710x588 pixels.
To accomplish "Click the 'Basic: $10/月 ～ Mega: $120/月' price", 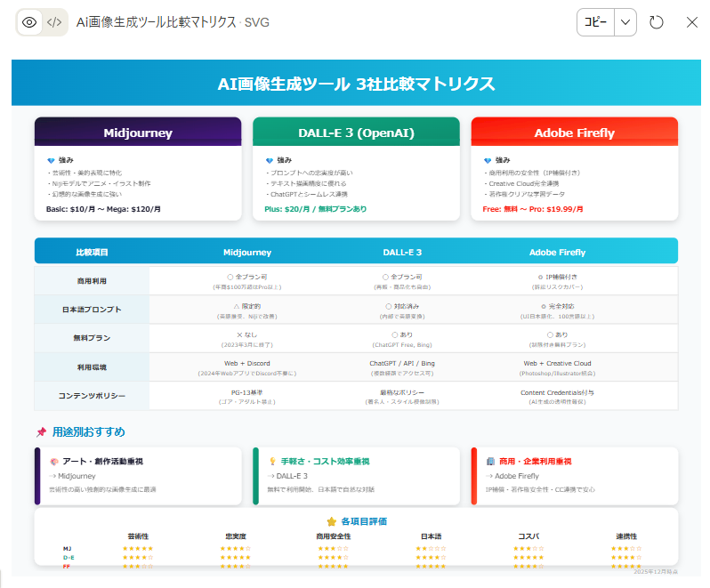I will click(x=103, y=209).
